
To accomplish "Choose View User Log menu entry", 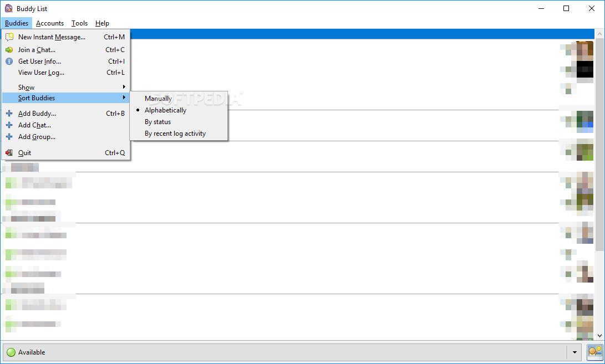I will 65,73.
